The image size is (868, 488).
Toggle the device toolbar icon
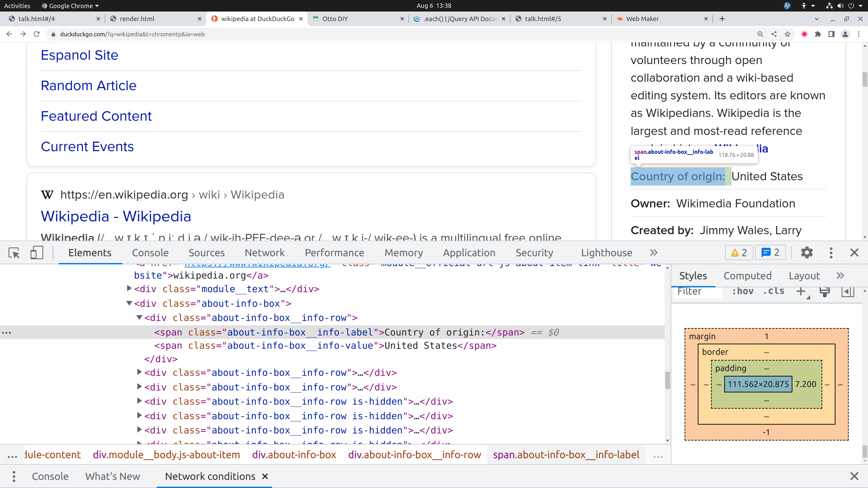click(37, 253)
